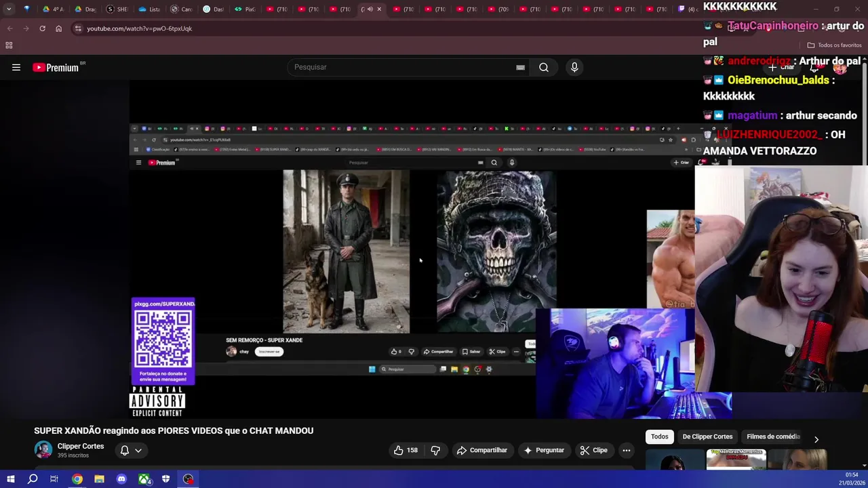Image resolution: width=868 pixels, height=488 pixels.
Task: Open Windows Task View
Action: [54, 479]
